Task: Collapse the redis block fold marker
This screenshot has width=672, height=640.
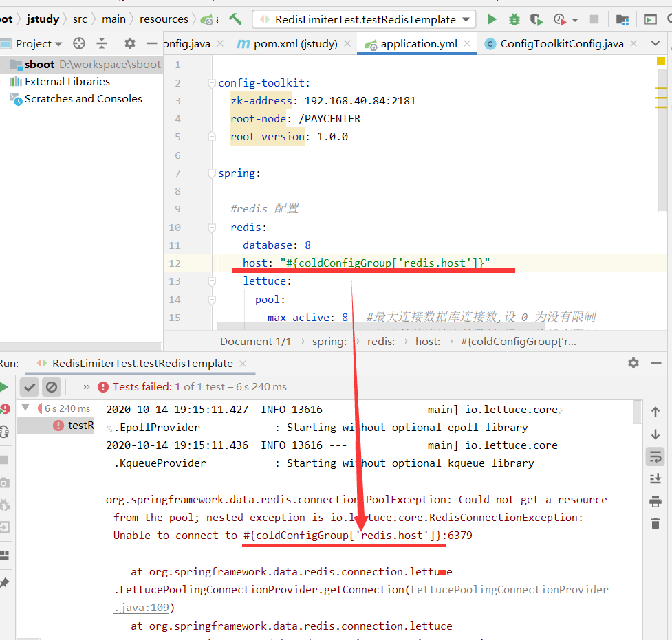Action: click(212, 228)
